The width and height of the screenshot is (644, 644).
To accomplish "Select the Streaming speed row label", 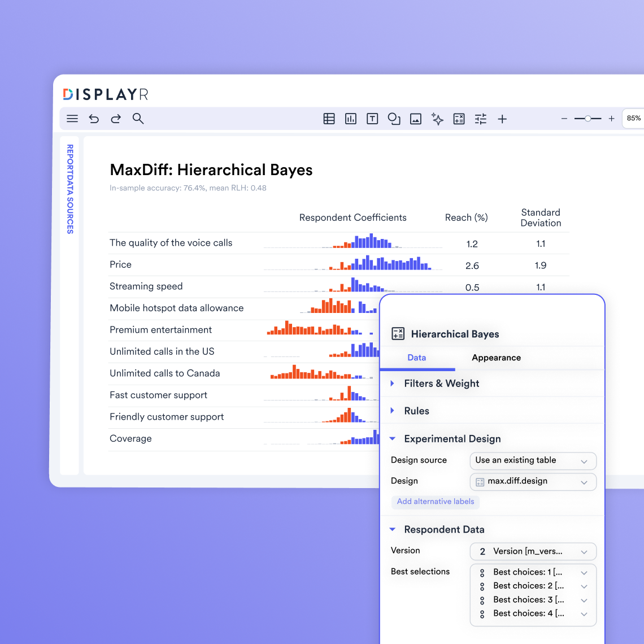I will [x=146, y=286].
